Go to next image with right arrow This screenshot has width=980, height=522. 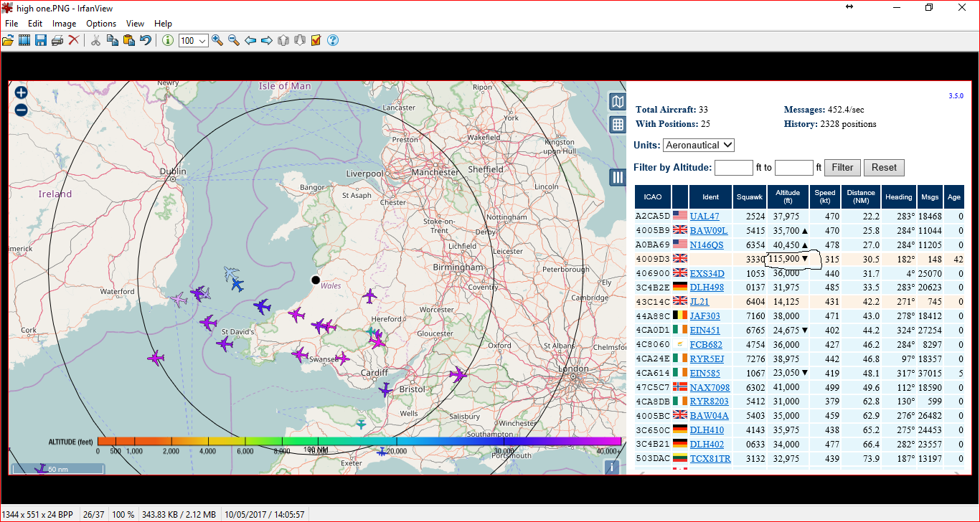266,41
